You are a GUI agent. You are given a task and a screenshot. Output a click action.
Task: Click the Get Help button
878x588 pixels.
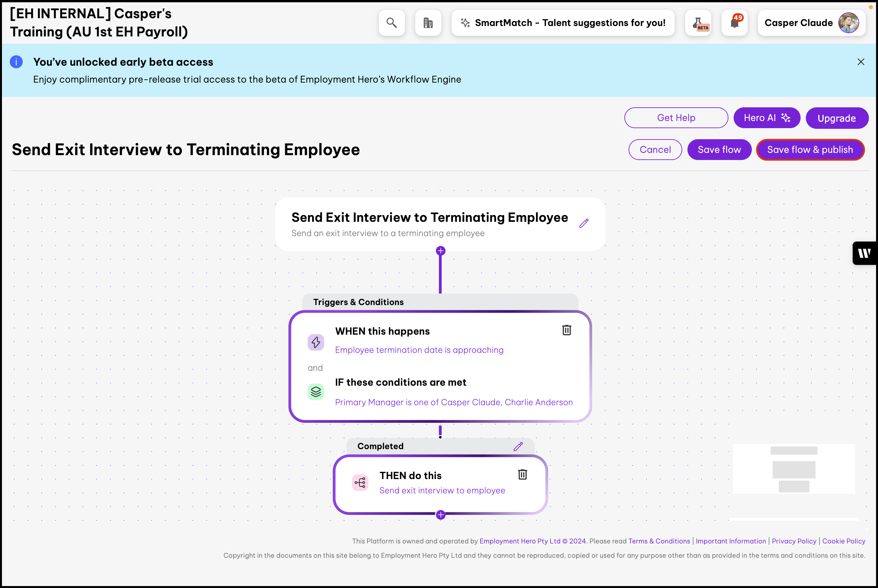point(676,118)
